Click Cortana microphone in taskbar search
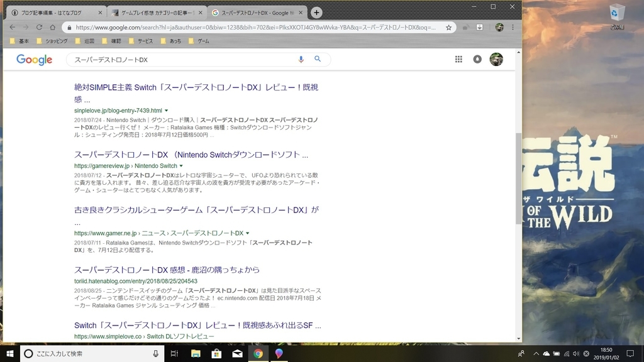Image resolution: width=644 pixels, height=362 pixels. point(156,353)
